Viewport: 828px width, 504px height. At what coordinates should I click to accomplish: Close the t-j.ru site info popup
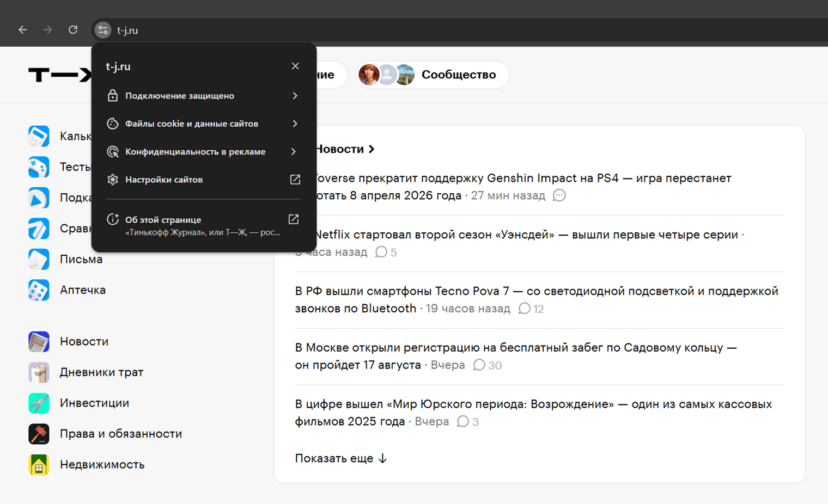(x=295, y=66)
